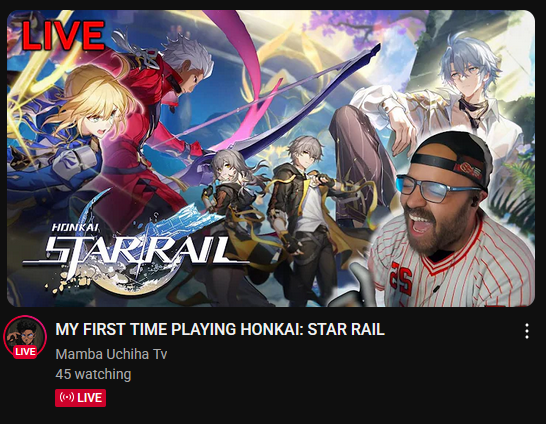Open the three-dot video options menu
Screen dimensions: 546x424
[x=527, y=331]
